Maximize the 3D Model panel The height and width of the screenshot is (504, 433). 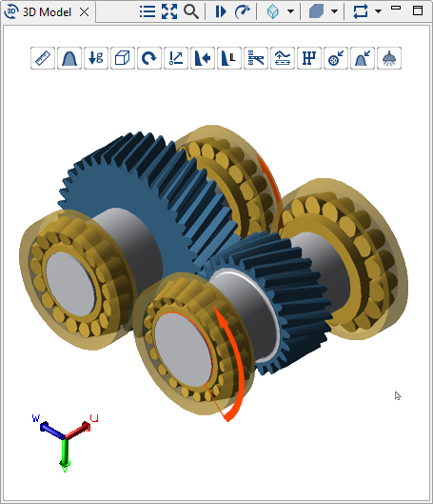(418, 10)
